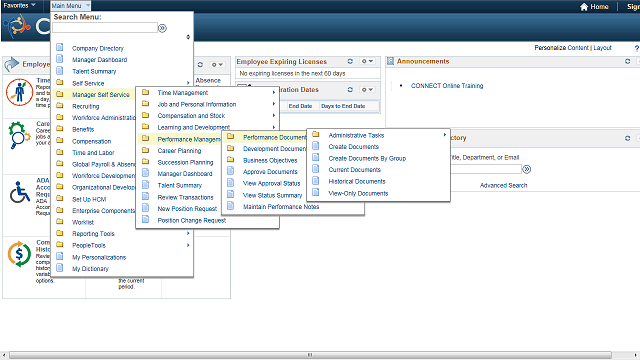Select Approve Documents menu item
The width and height of the screenshot is (640, 360).
pos(270,172)
